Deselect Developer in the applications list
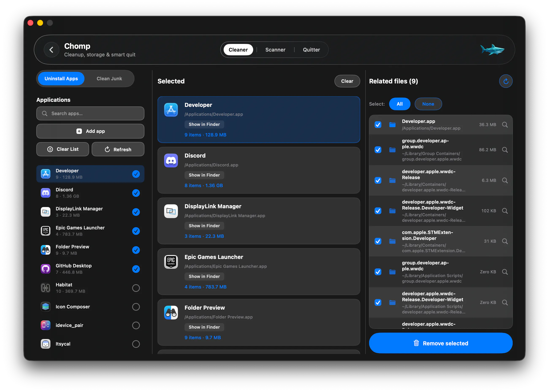Screen dimensions: 549x392 (x=136, y=174)
